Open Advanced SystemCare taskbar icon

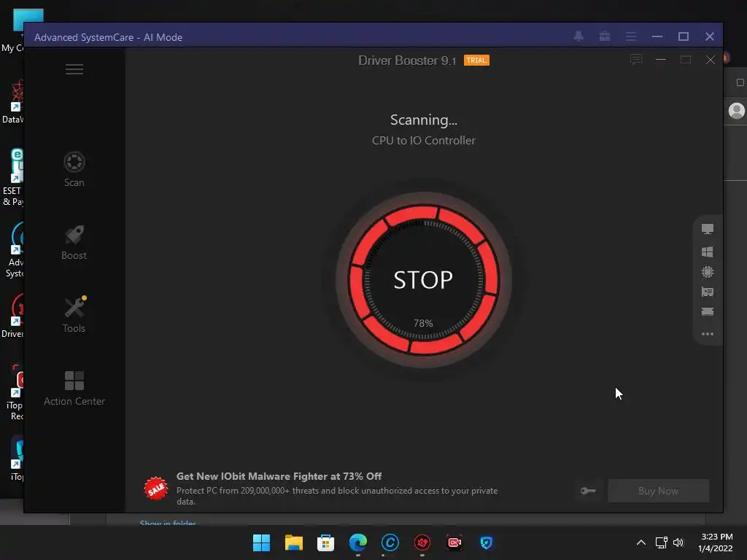(390, 542)
